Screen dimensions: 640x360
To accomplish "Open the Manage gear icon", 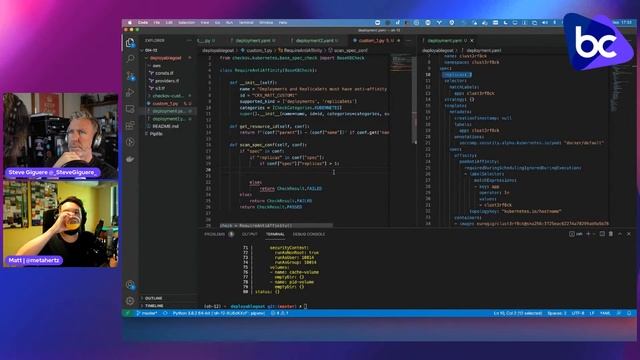I will (130, 301).
